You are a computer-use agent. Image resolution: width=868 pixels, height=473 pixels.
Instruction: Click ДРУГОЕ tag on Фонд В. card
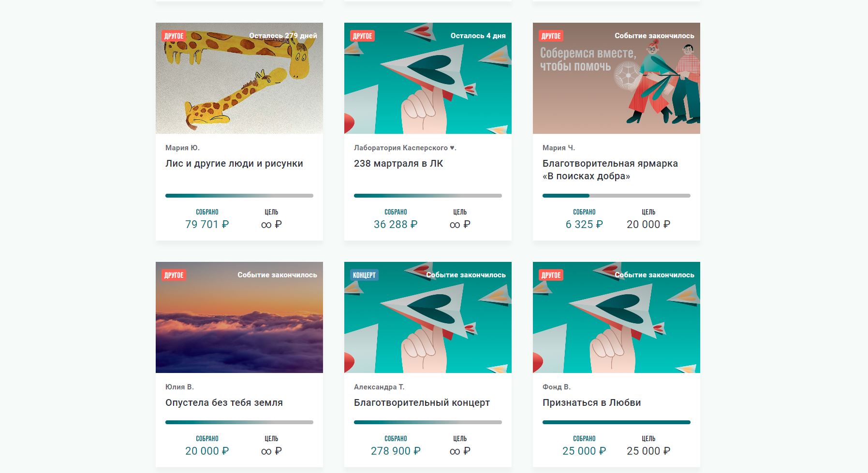[551, 275]
